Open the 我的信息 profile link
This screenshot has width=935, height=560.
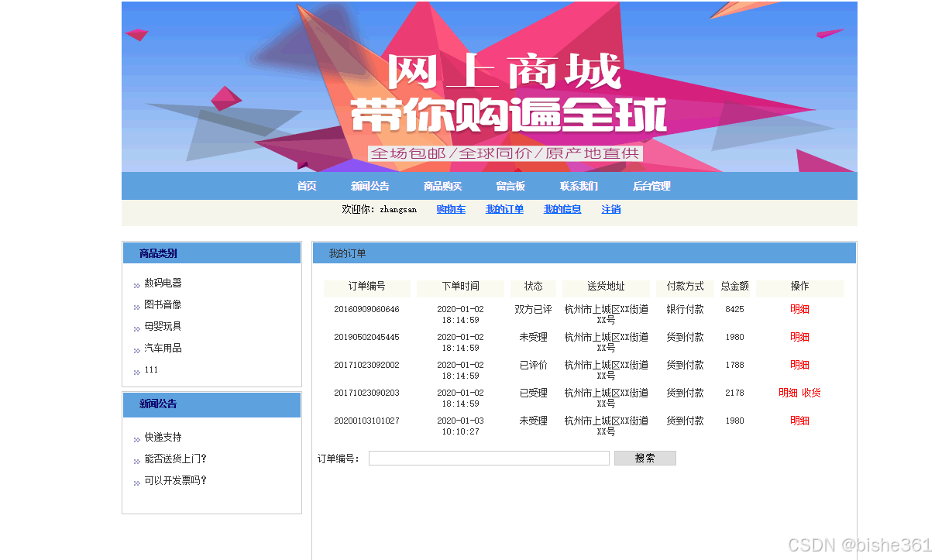point(562,209)
